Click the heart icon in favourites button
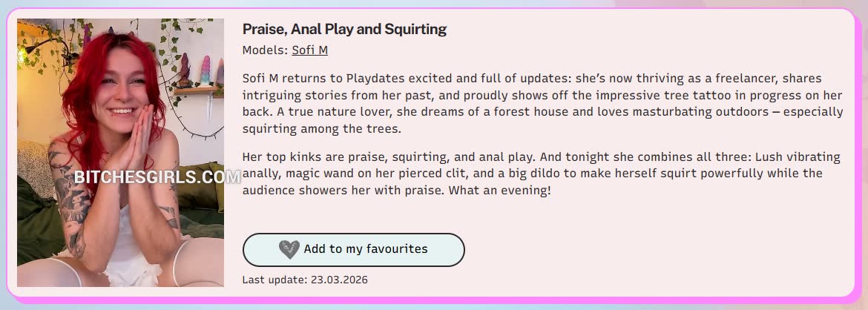The width and height of the screenshot is (868, 310). pos(289,249)
